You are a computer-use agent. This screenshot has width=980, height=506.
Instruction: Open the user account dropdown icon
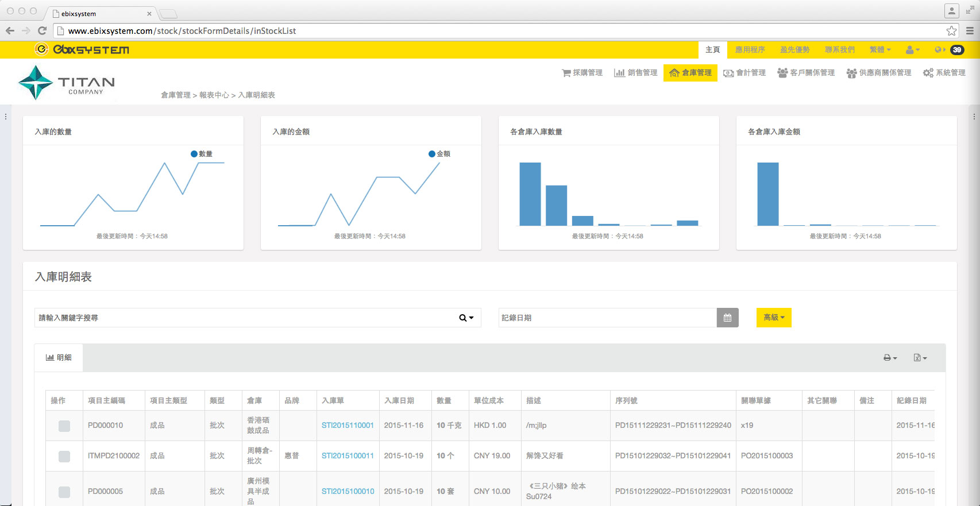[x=912, y=50]
